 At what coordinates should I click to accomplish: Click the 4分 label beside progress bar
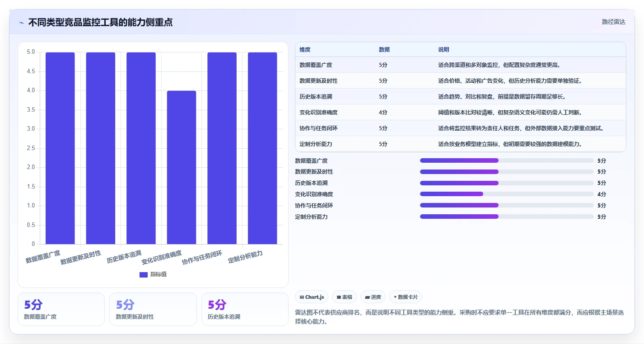(602, 194)
